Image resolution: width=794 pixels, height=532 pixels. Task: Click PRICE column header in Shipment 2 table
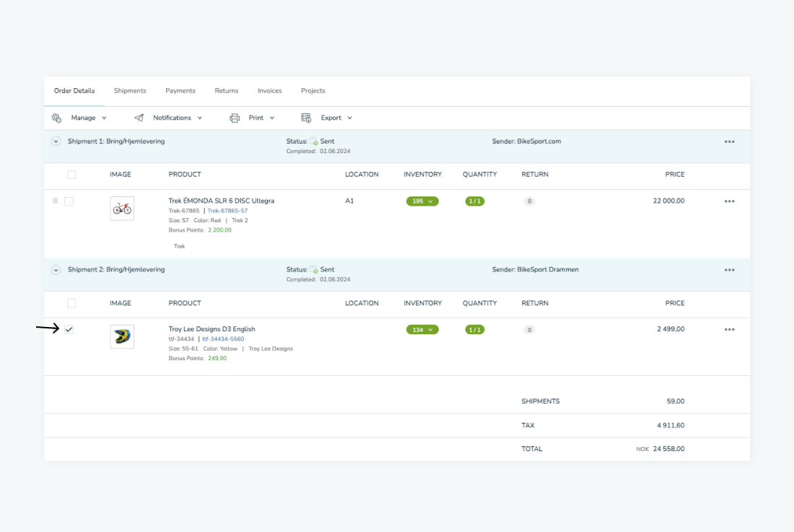click(x=674, y=303)
